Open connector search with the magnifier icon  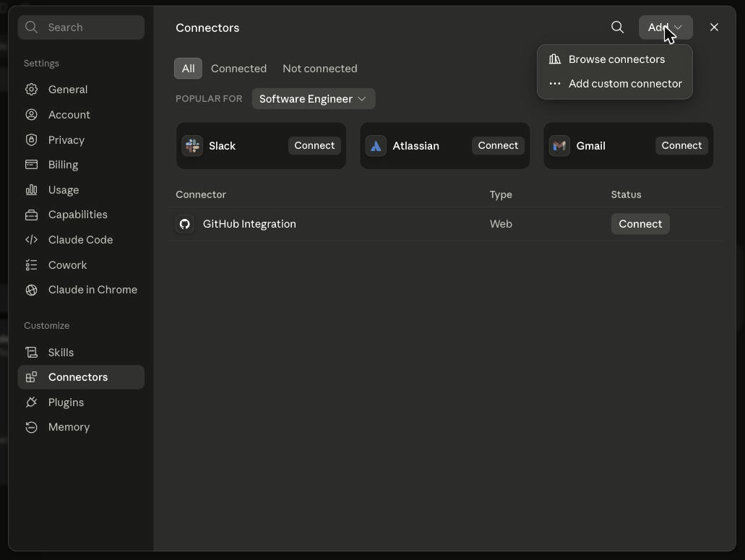[617, 27]
